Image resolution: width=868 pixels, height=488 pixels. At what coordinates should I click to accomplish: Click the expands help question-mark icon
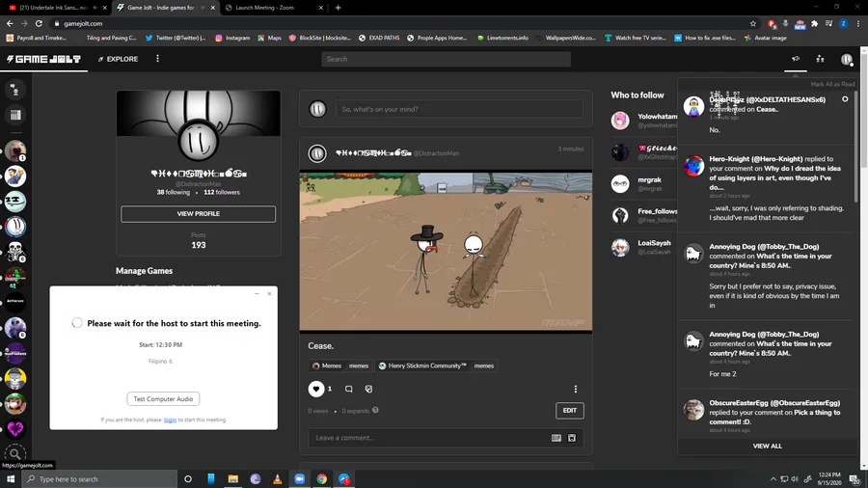tap(375, 411)
